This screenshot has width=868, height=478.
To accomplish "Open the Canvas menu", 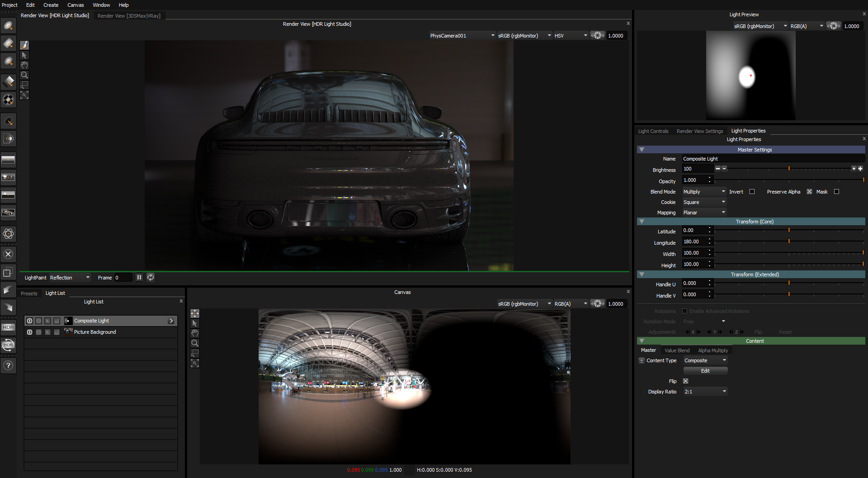I will [x=75, y=5].
